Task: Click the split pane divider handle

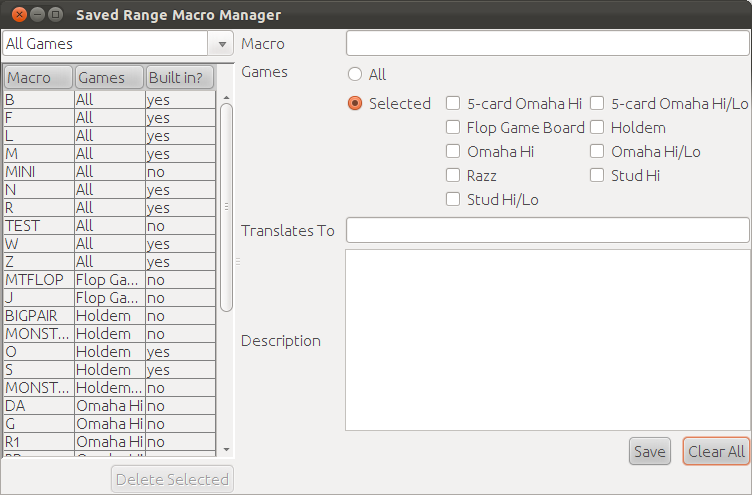Action: pyautogui.click(x=237, y=262)
